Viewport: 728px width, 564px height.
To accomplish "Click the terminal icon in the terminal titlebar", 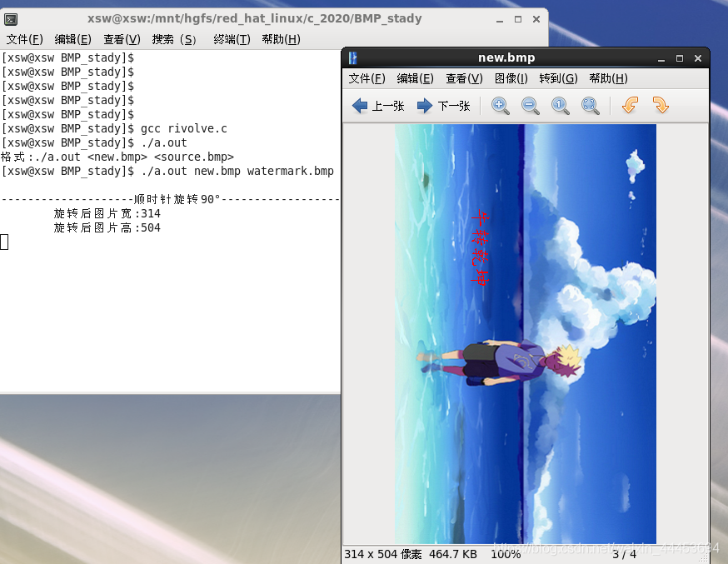I will (x=11, y=19).
